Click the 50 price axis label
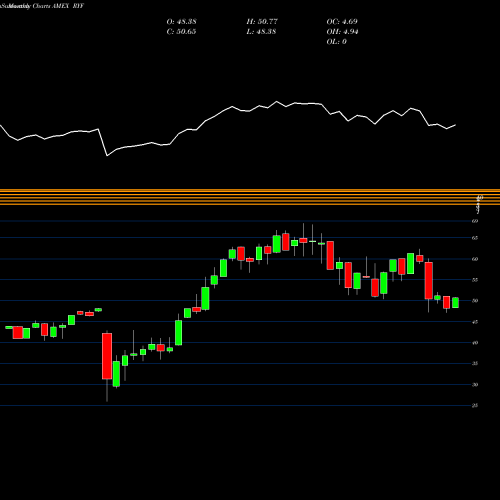Screen dimensions: 500x500 coord(475,301)
